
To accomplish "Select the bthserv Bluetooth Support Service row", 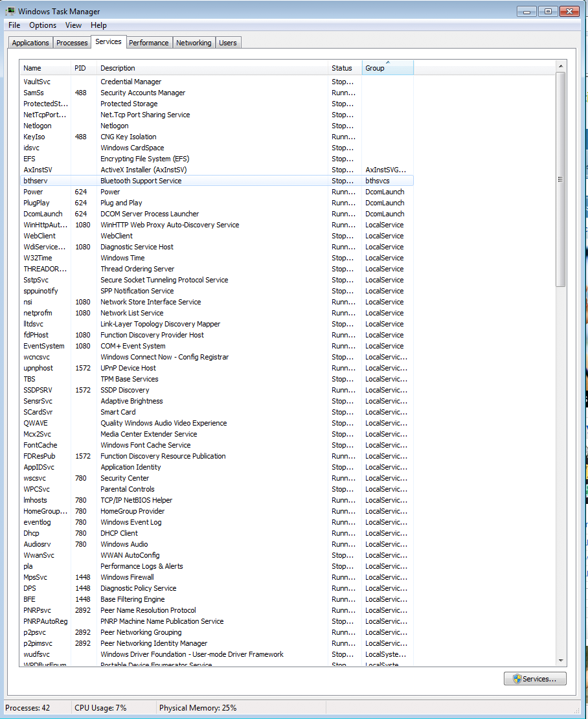I will (x=217, y=181).
